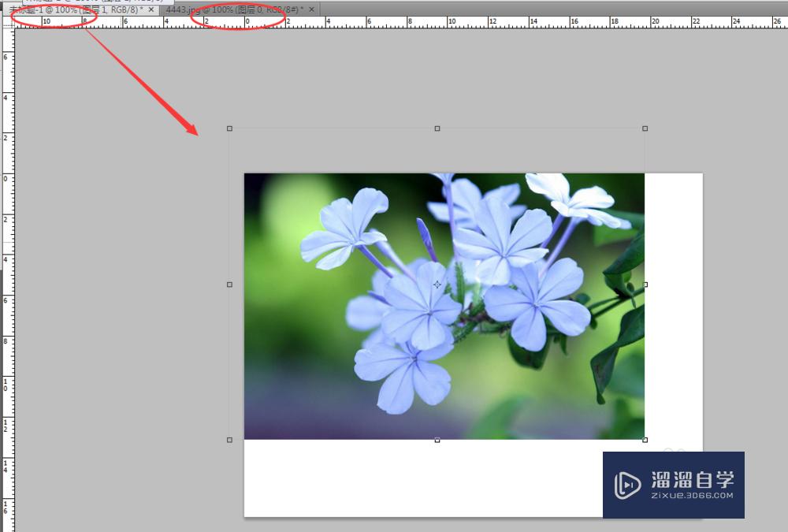Click the flower photo layer on the canvas
Screen dimensions: 788x532
(x=444, y=307)
